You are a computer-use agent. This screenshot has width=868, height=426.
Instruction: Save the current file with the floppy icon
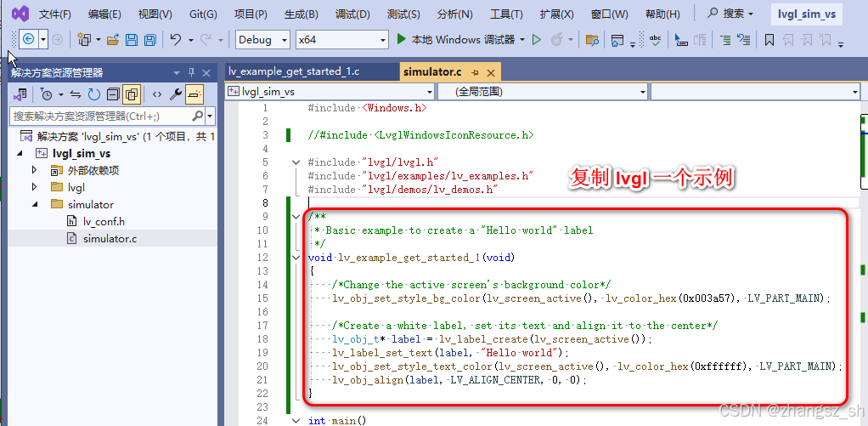131,39
